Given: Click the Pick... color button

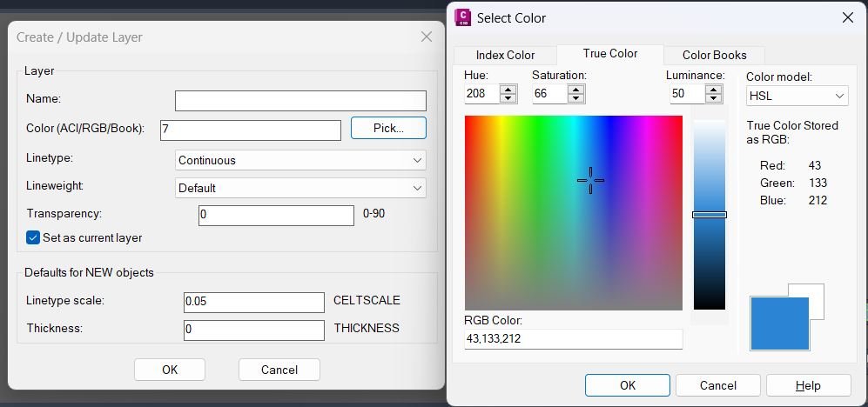Looking at the screenshot, I should [388, 128].
